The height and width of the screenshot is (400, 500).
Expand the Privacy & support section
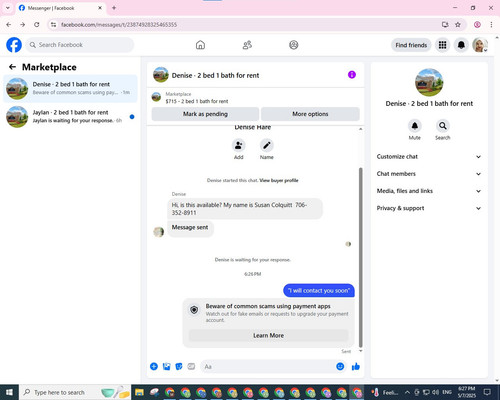point(429,208)
